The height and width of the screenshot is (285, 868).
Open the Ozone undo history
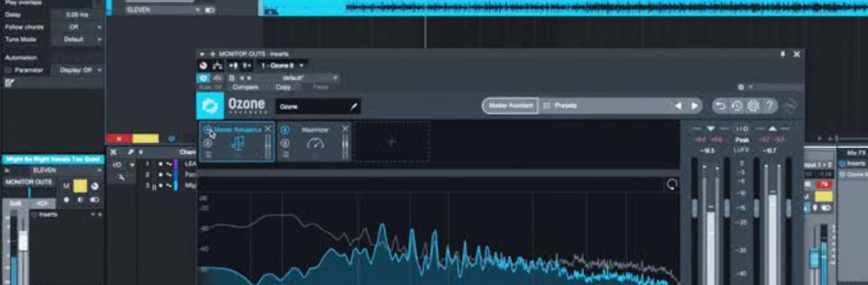[736, 106]
